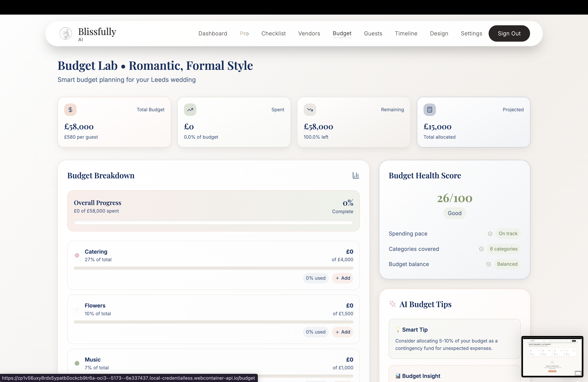Click the Overall Progress bar
This screenshot has width=588, height=382.
pyautogui.click(x=213, y=223)
